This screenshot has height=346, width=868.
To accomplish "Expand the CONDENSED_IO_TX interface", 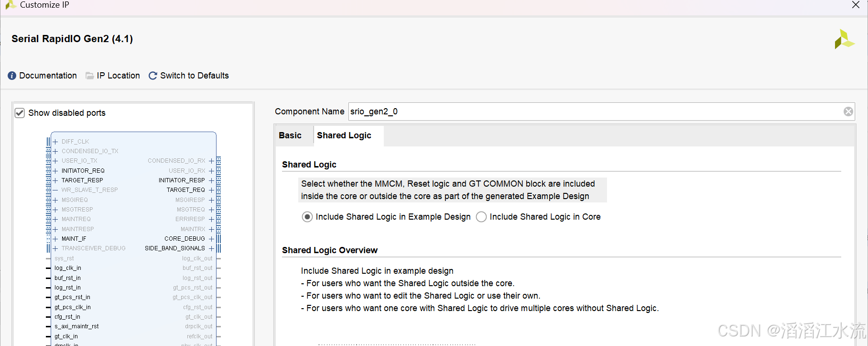I will coord(55,151).
